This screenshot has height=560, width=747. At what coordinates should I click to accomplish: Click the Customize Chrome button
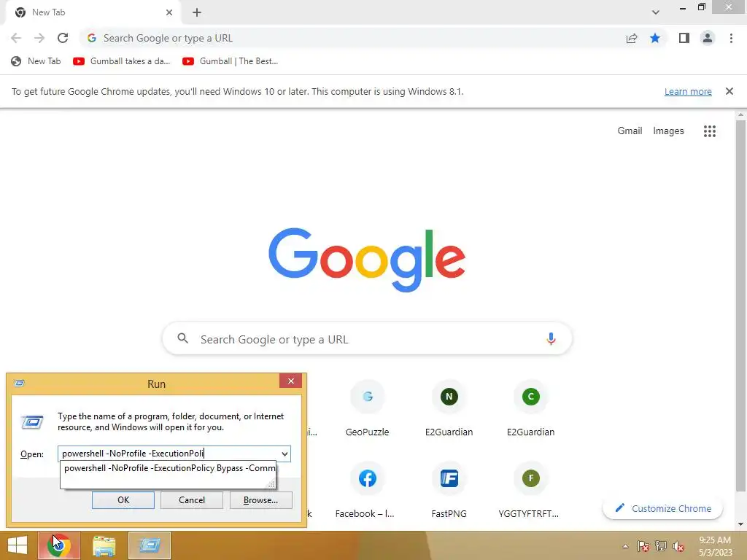click(662, 508)
